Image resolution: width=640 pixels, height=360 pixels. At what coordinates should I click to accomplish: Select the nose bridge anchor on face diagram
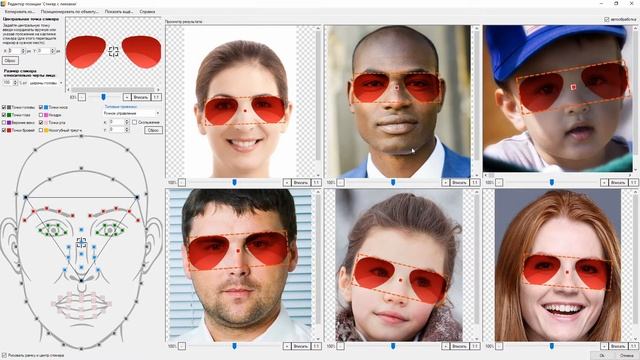[x=81, y=242]
